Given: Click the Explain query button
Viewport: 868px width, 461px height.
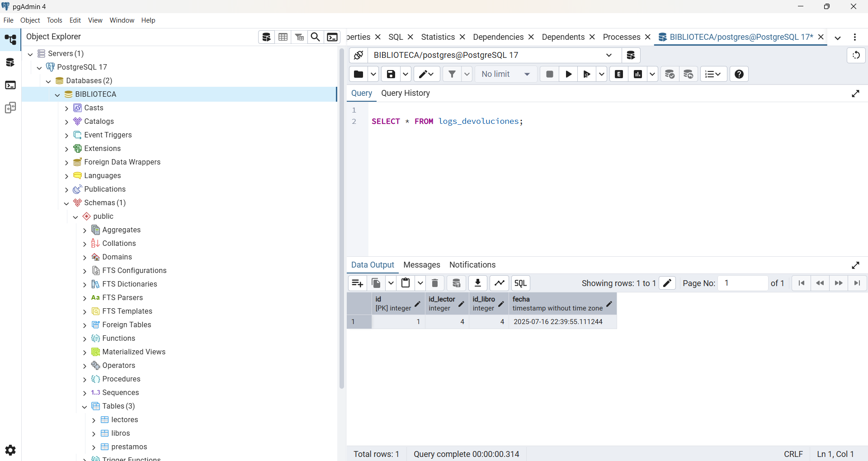Looking at the screenshot, I should pos(619,74).
